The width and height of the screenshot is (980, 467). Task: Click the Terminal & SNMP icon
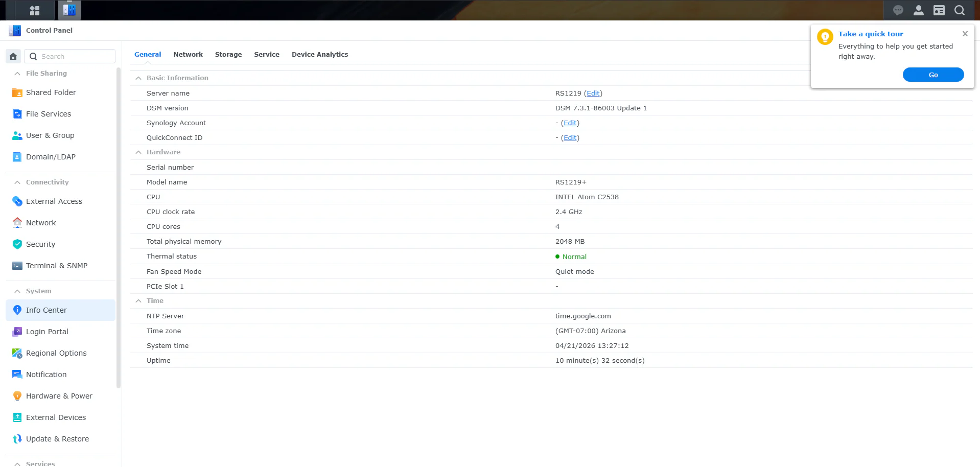point(17,266)
